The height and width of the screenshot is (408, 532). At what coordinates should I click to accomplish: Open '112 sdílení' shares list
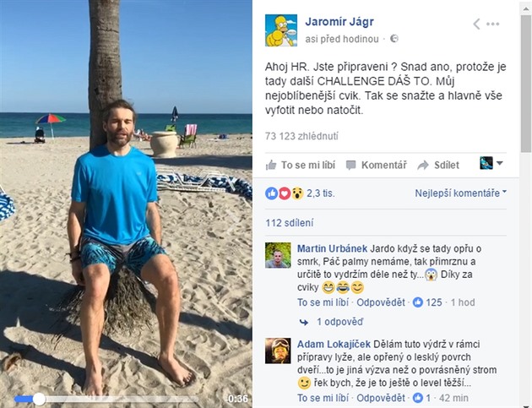(290, 223)
